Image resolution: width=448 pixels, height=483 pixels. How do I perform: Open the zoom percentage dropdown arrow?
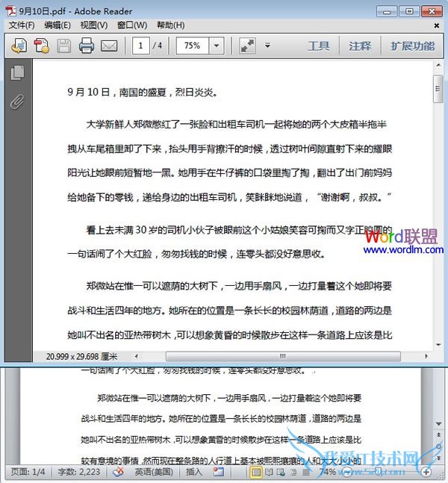[217, 46]
